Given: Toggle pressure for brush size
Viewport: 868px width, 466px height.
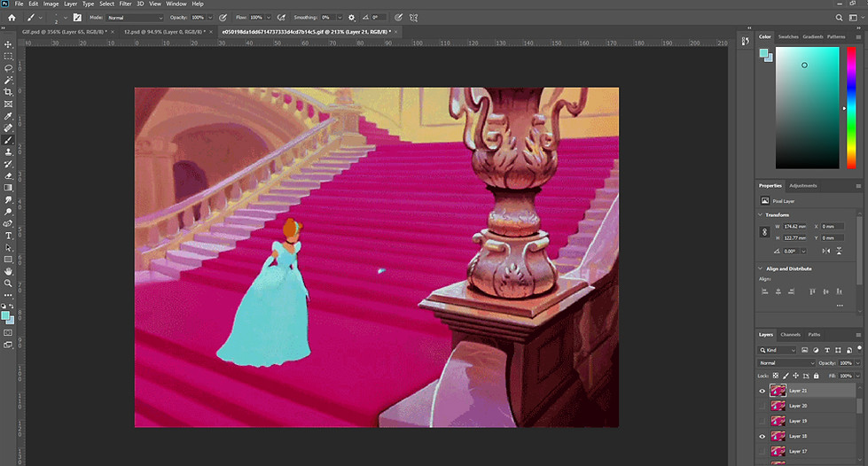Looking at the screenshot, I should click(398, 18).
